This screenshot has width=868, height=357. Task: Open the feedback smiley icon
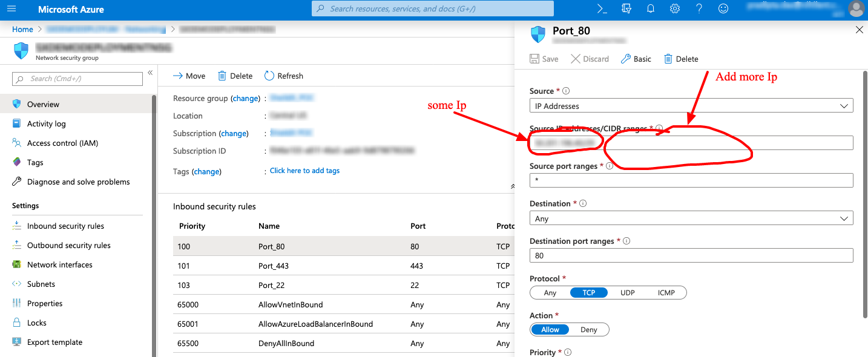[x=723, y=9]
